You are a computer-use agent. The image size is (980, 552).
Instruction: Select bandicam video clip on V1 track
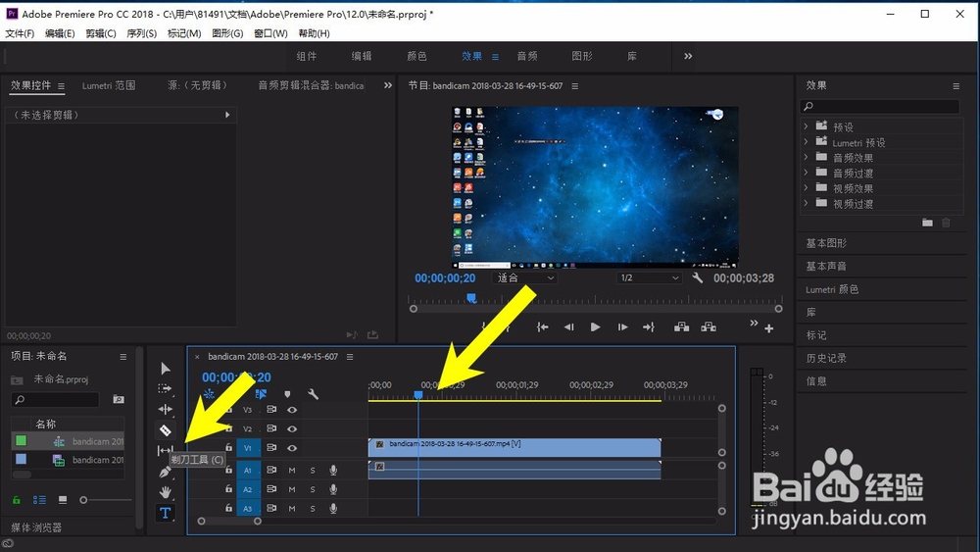point(514,448)
